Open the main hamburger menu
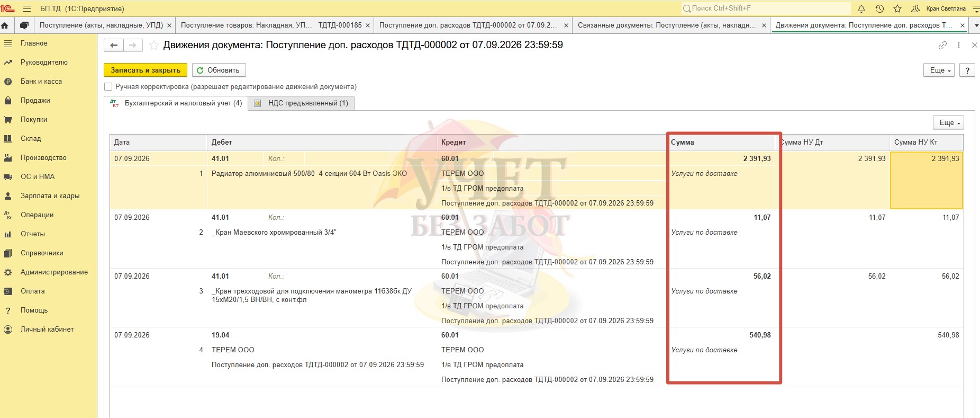 click(27, 8)
